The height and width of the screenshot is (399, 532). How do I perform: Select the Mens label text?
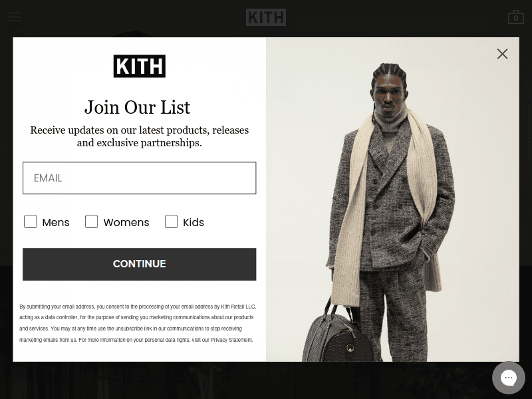tap(56, 223)
